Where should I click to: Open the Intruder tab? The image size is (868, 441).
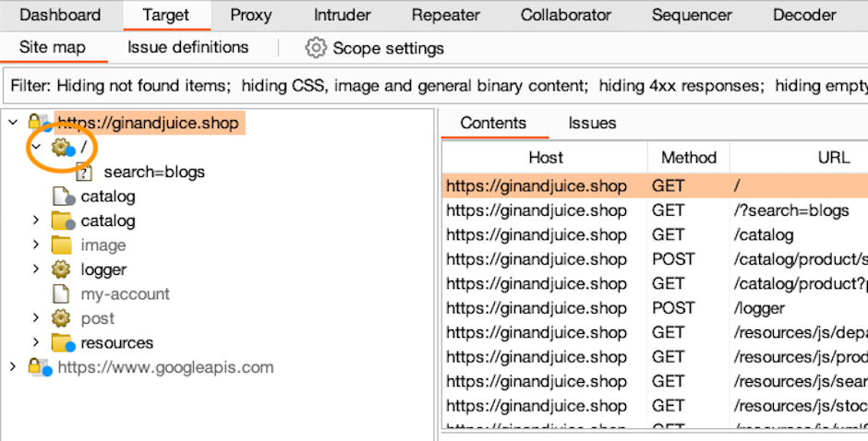coord(342,15)
